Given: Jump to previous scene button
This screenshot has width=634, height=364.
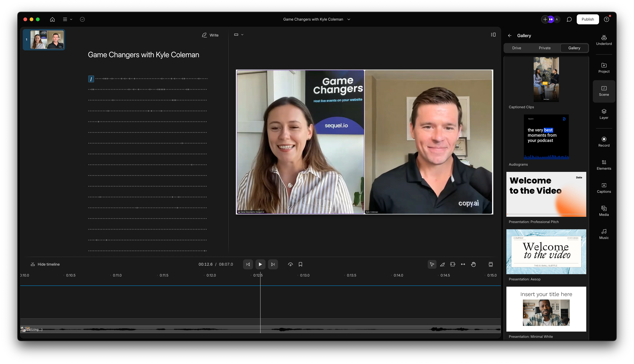Looking at the screenshot, I should 248,264.
